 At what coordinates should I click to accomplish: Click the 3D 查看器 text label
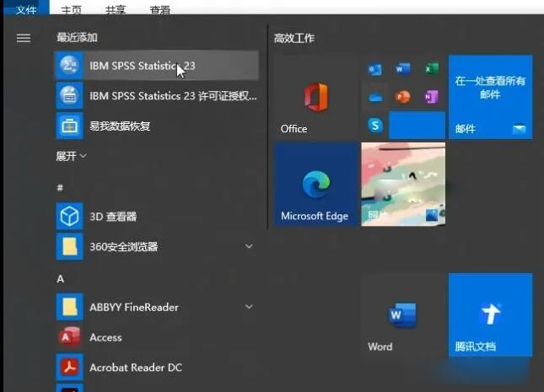tap(113, 217)
